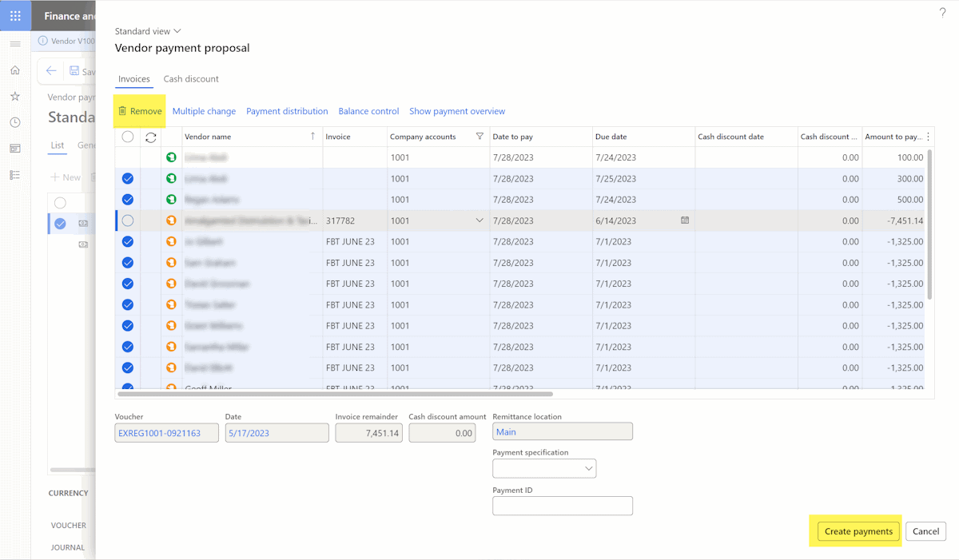This screenshot has height=560, width=959.
Task: Switch to the Invoices tab
Action: [134, 79]
